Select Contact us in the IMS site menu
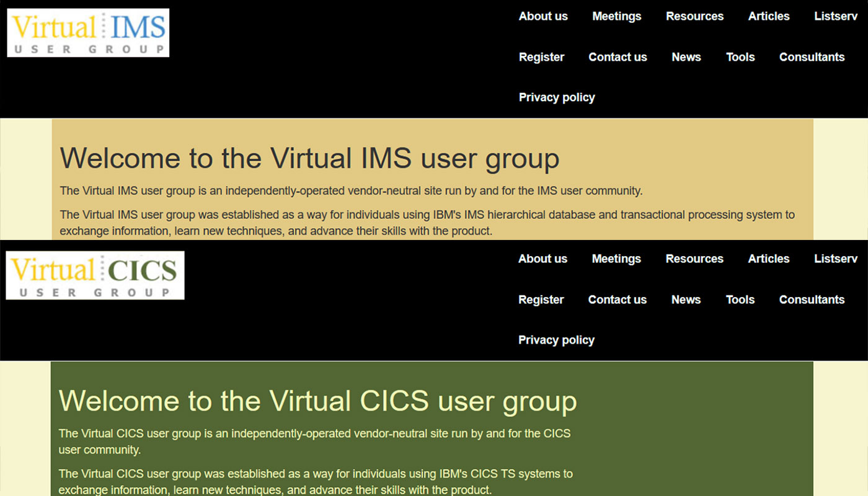This screenshot has width=868, height=496. point(618,57)
